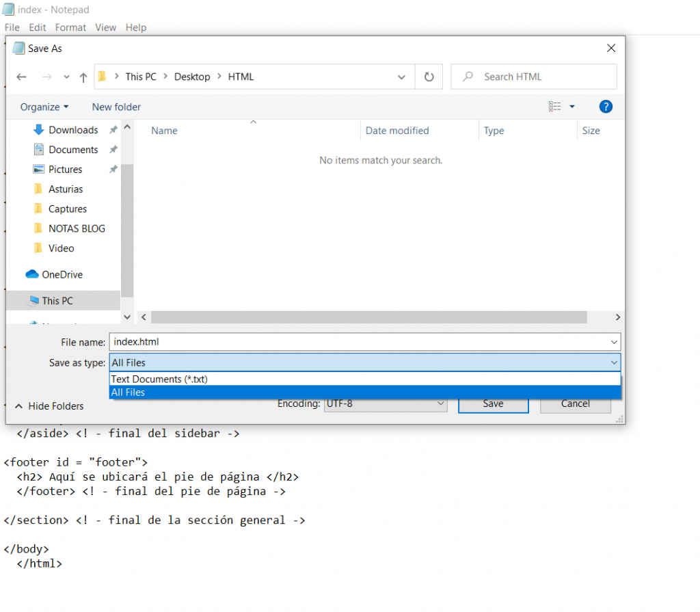Expand the Organize dropdown
Viewport: 700px width, 612px height.
[x=44, y=107]
